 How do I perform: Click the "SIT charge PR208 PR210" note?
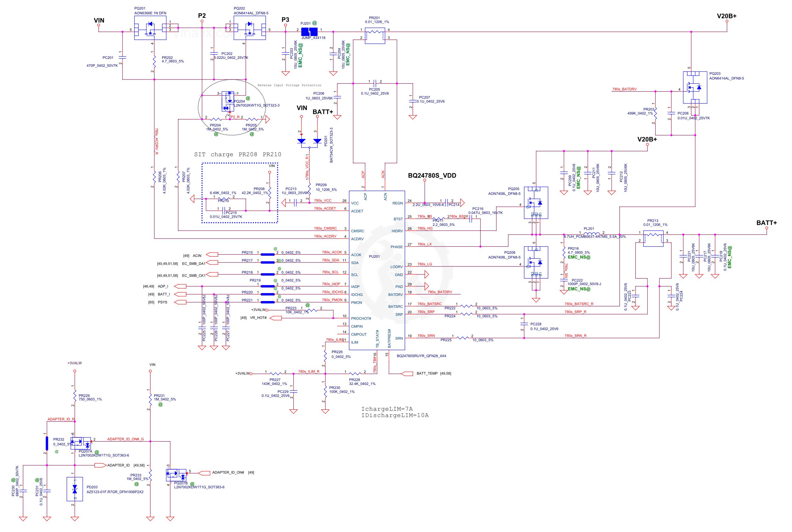coord(237,154)
